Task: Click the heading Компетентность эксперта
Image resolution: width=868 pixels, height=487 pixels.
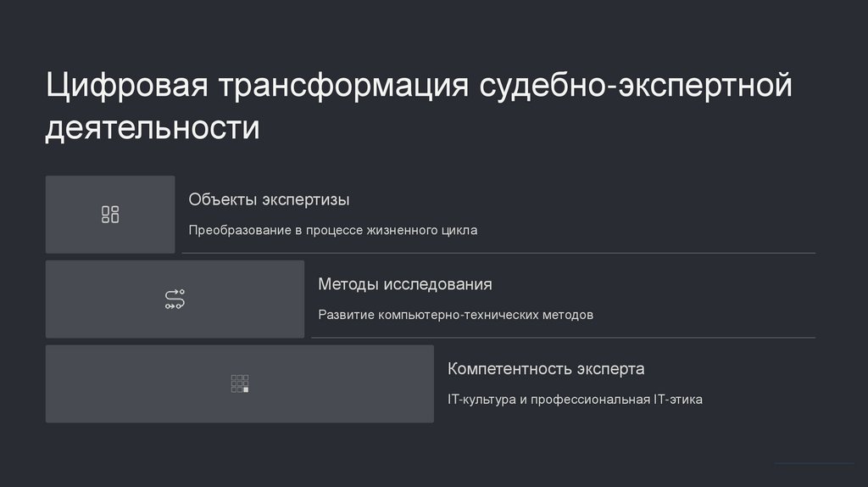Action: (x=546, y=369)
